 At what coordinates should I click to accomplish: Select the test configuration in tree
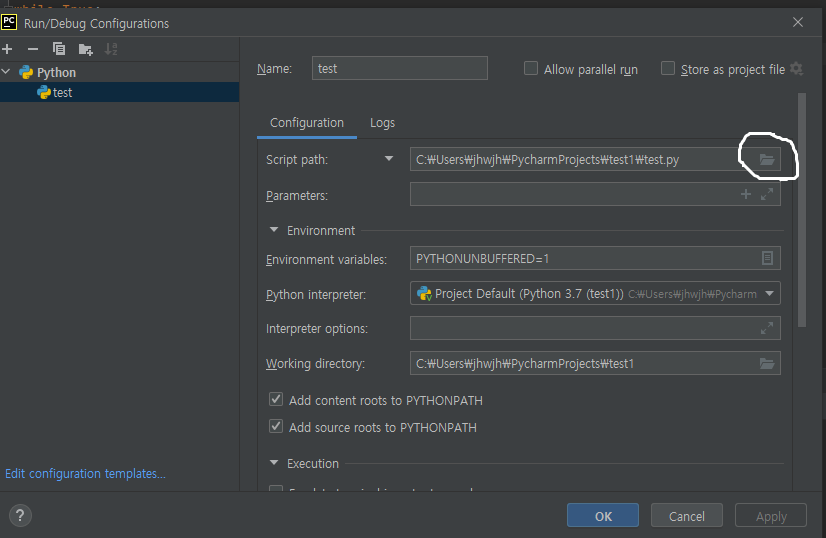[120, 92]
